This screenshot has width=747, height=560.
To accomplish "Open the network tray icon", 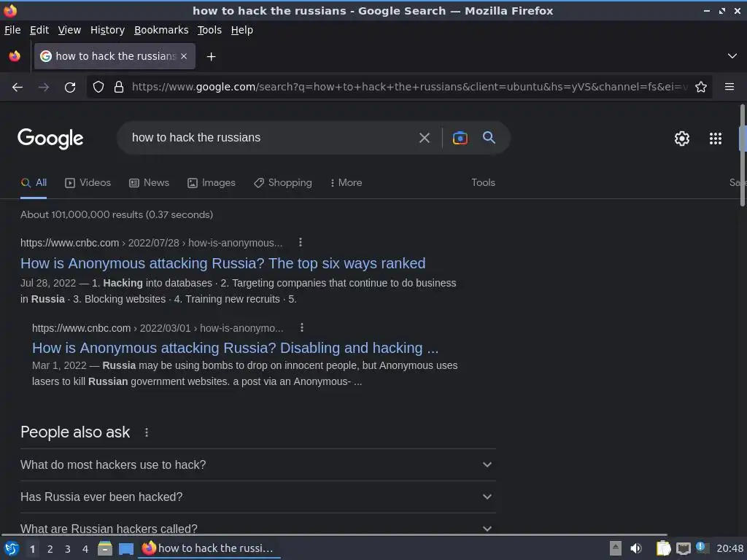I will click(x=683, y=549).
